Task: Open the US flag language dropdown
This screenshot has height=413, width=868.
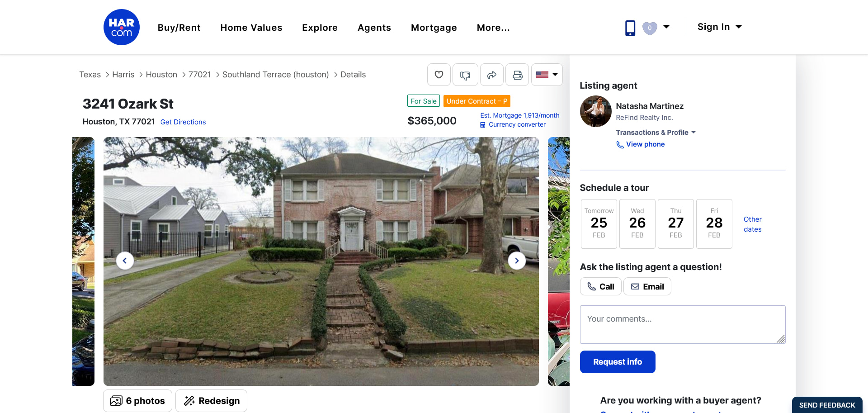Action: 547,75
